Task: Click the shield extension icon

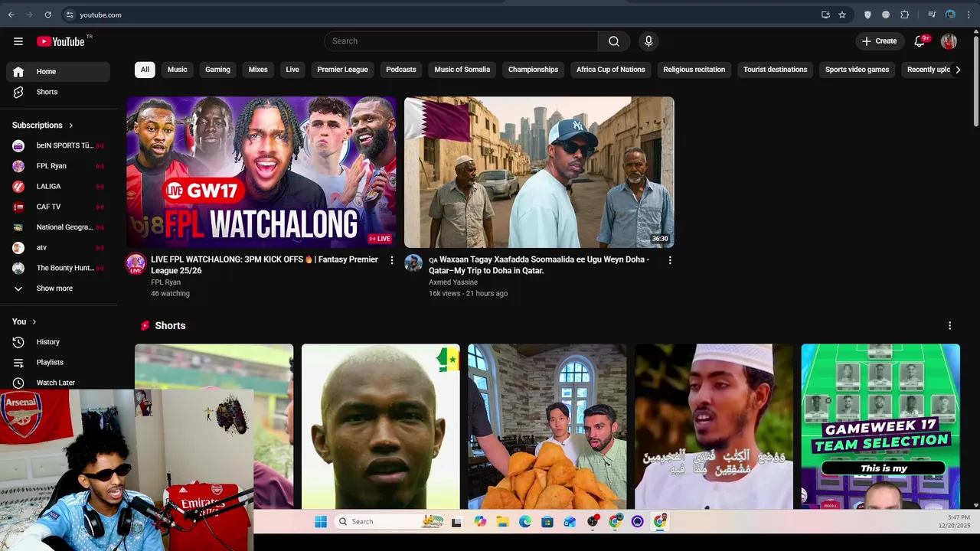Action: pyautogui.click(x=867, y=15)
